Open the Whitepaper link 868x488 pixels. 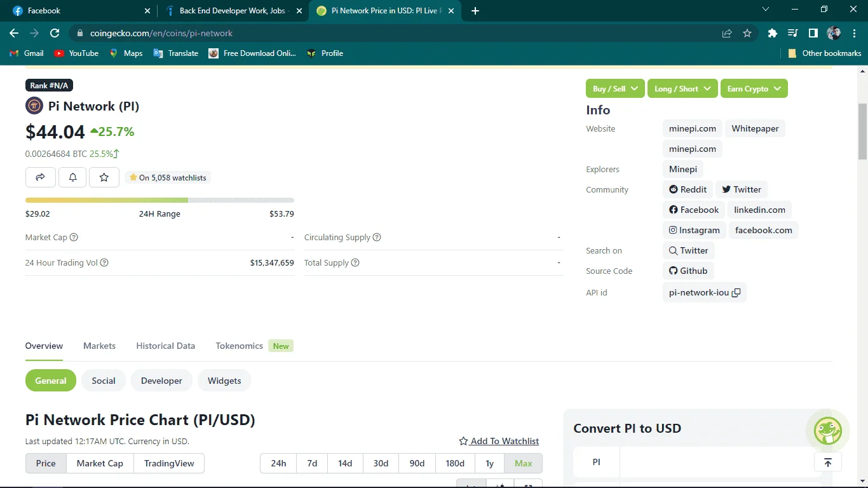(x=755, y=128)
